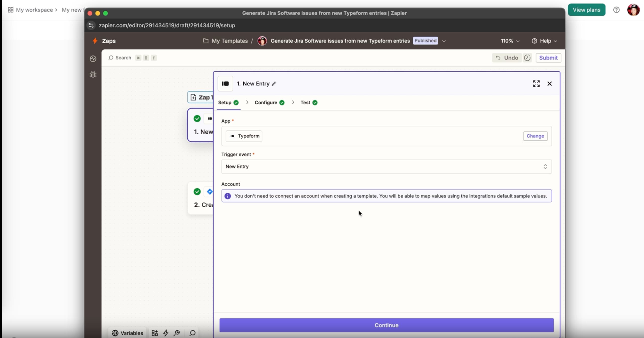Viewport: 644px width, 338px height.
Task: Select the step 2 Create card on canvas
Action: coord(200,198)
